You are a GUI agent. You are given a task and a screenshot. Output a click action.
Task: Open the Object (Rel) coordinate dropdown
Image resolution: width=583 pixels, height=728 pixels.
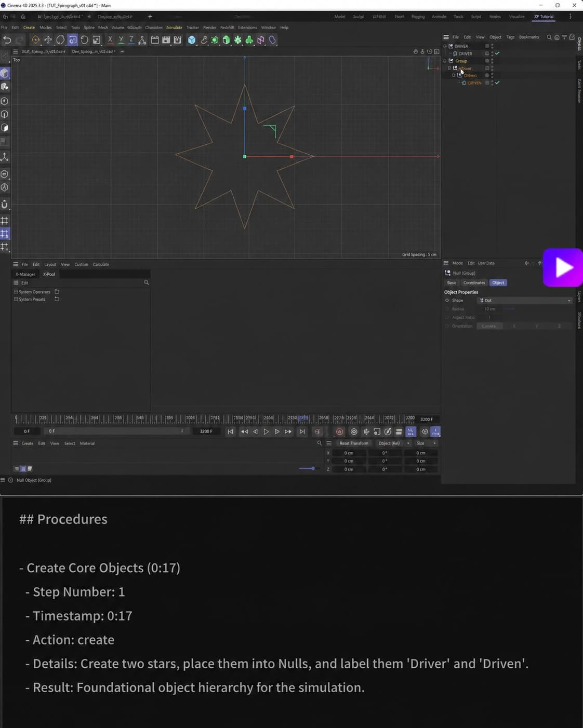click(x=394, y=443)
